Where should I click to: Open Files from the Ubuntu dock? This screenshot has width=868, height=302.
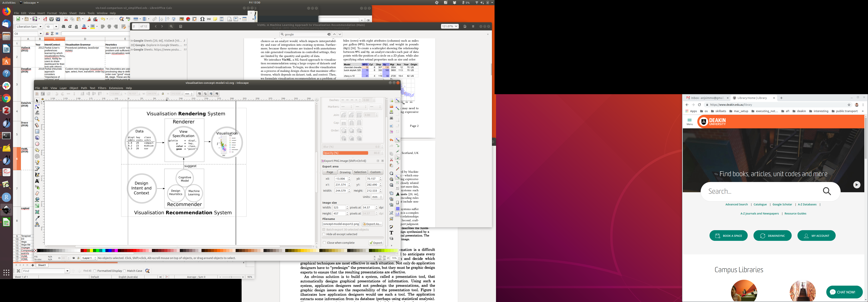click(x=6, y=36)
